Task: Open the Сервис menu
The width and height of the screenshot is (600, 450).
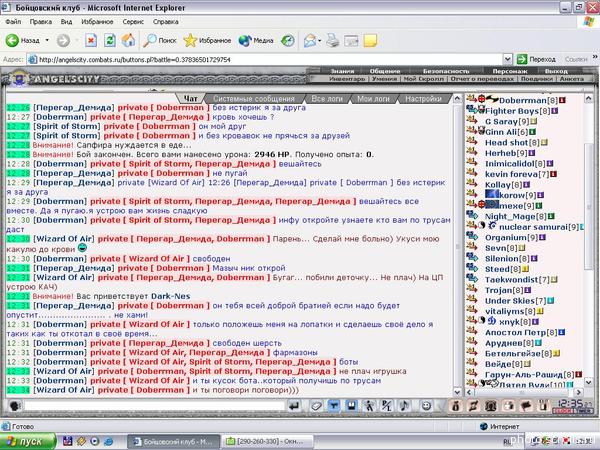Action: coord(133,22)
